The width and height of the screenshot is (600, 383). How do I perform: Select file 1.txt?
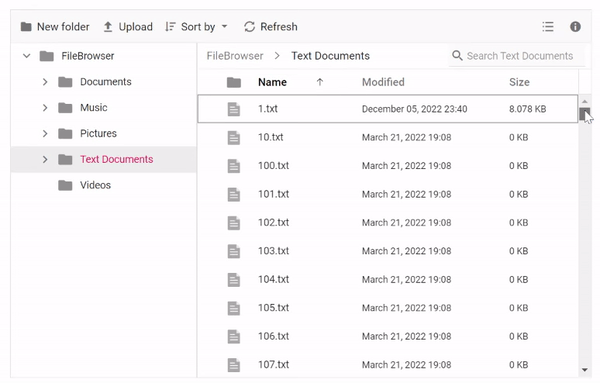[x=388, y=109]
